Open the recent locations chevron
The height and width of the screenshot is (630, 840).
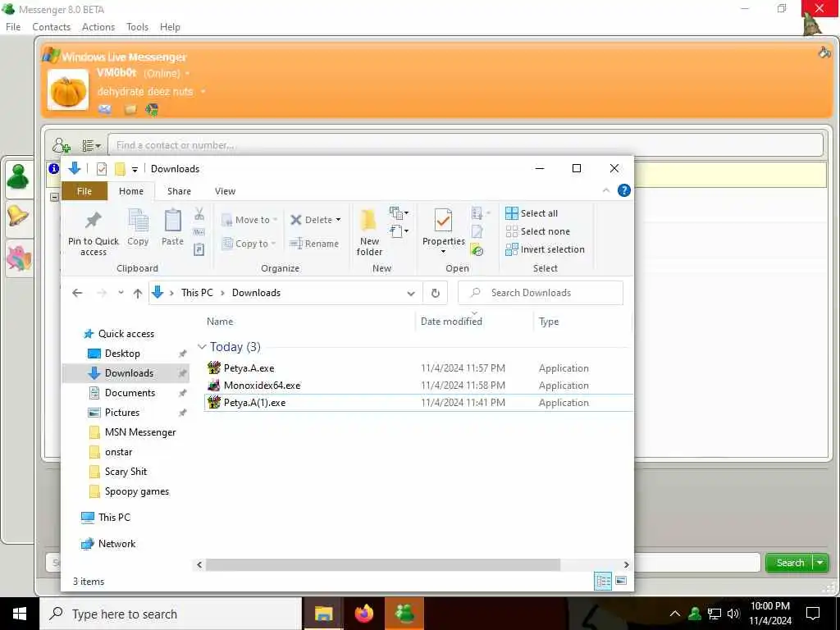(121, 293)
